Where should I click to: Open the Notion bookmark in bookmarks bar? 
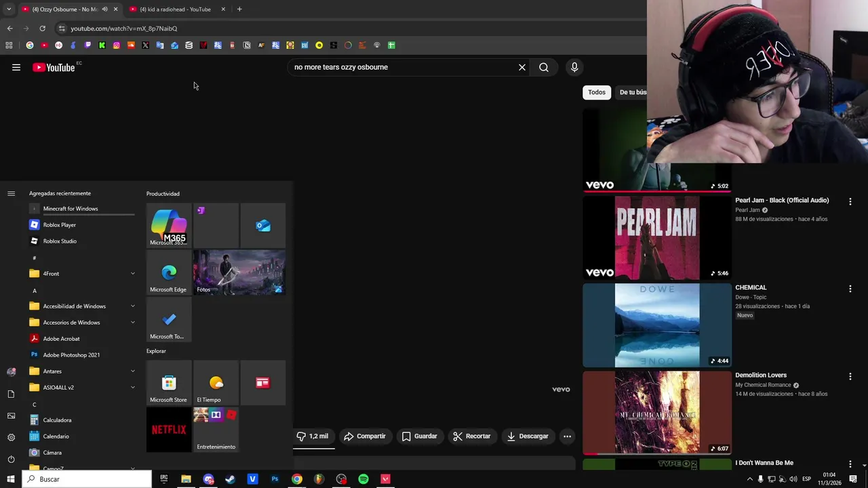point(247,45)
